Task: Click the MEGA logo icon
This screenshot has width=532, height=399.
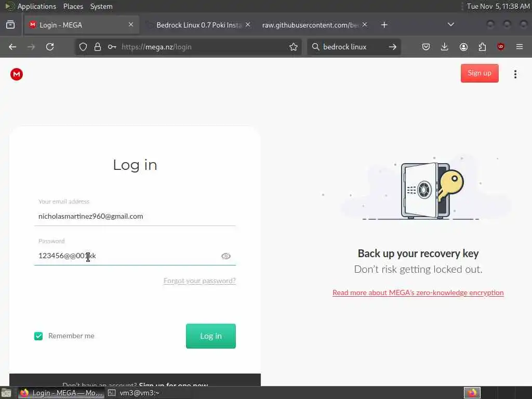Action: (x=16, y=74)
